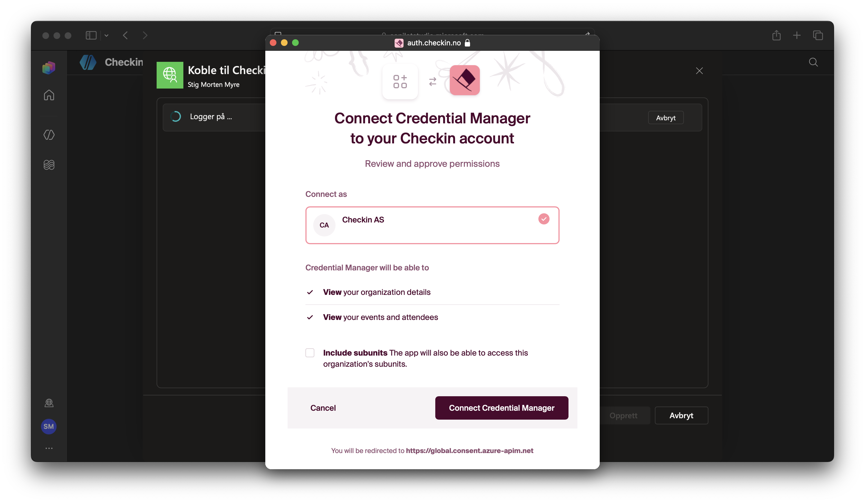Click 'View your organization details' permission
The width and height of the screenshot is (865, 504).
(x=376, y=292)
